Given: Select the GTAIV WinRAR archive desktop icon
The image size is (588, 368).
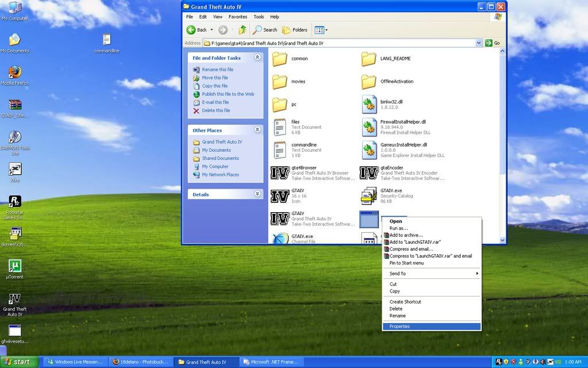Looking at the screenshot, I should coord(14,108).
